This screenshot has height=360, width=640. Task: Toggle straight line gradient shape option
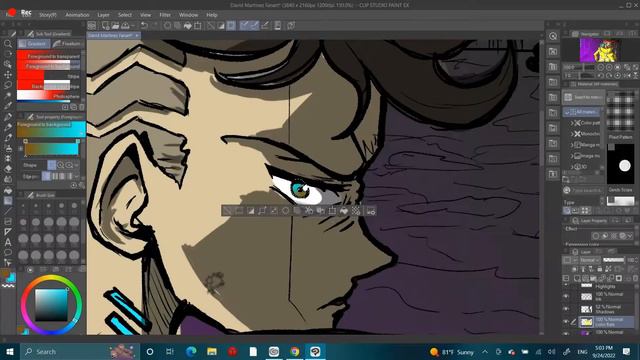pyautogui.click(x=52, y=165)
